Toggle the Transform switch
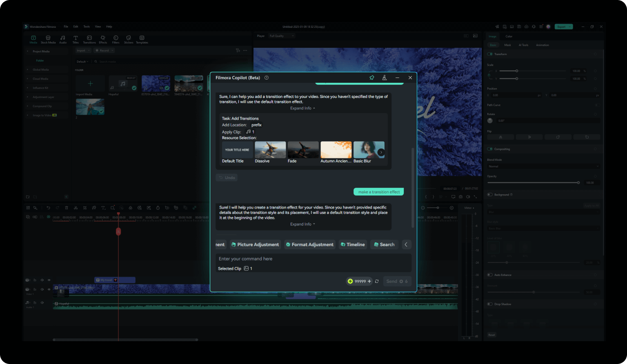 pos(490,54)
